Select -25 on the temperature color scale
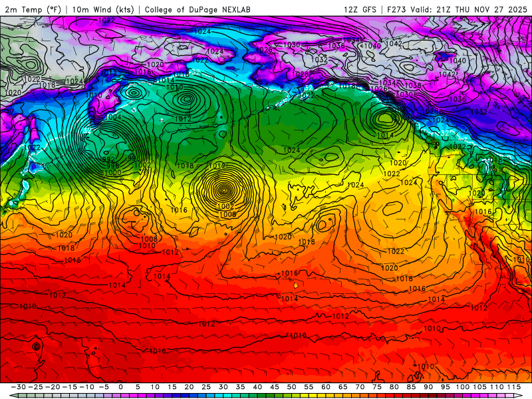The image size is (532, 399). pos(36,387)
